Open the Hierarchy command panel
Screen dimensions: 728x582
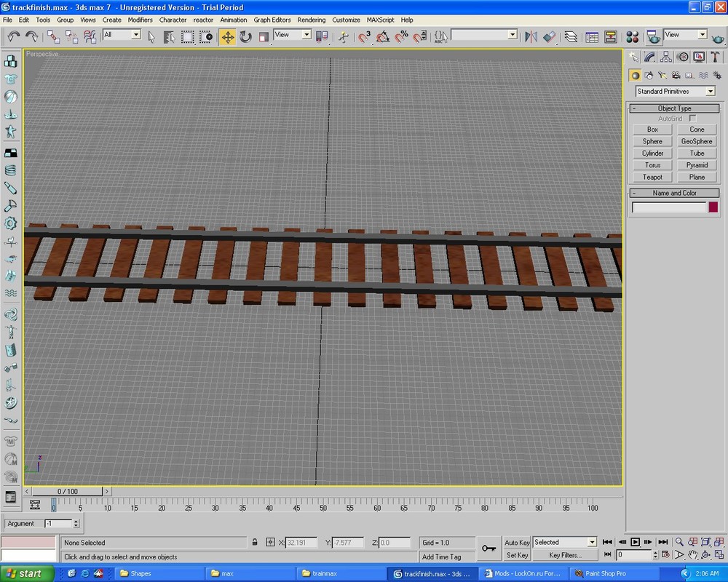665,57
